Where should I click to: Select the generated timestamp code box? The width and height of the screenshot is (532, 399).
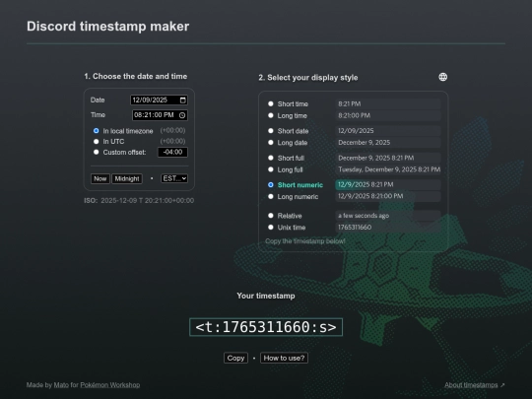[266, 327]
